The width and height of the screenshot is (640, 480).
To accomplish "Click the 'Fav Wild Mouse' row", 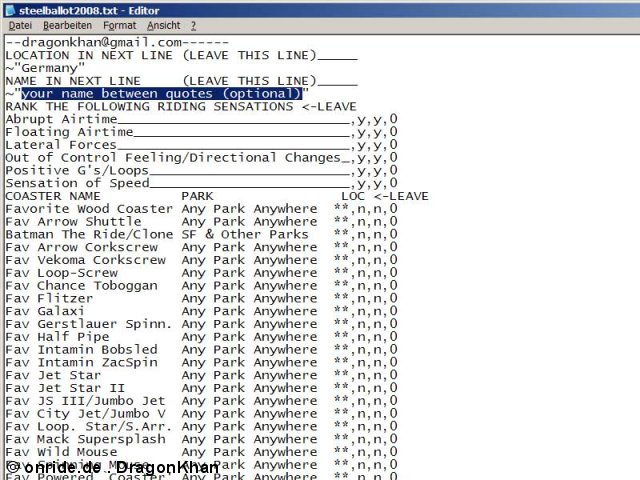I will [x=201, y=452].
